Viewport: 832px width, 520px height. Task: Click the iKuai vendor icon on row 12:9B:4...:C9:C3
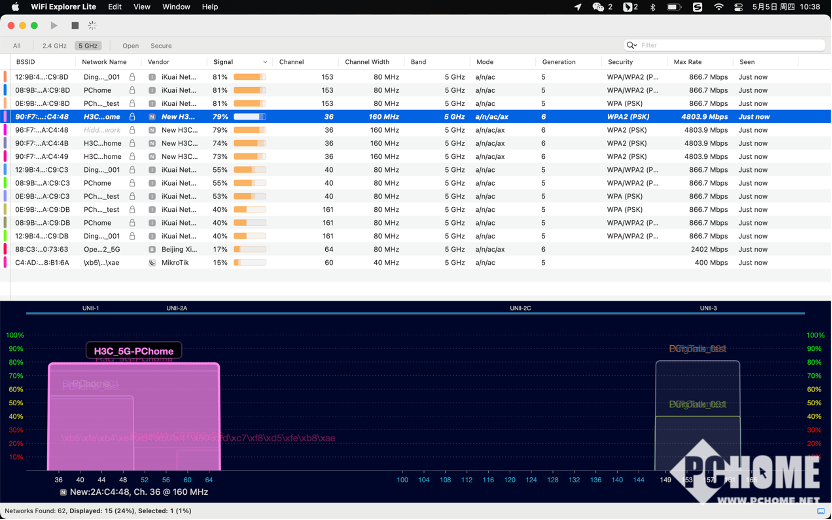tap(152, 170)
